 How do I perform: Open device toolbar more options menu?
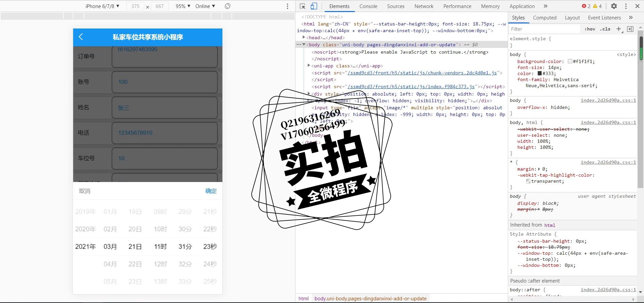click(287, 6)
